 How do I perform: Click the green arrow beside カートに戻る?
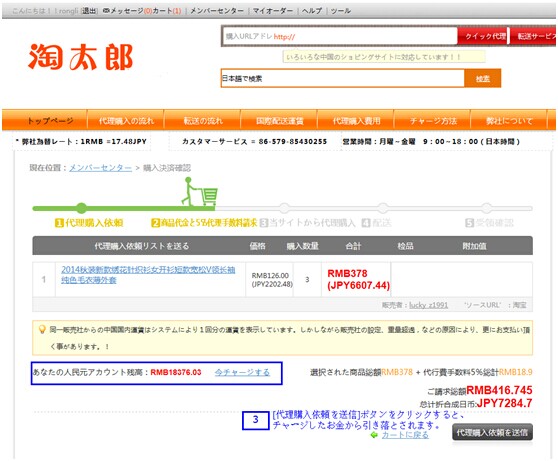[374, 435]
